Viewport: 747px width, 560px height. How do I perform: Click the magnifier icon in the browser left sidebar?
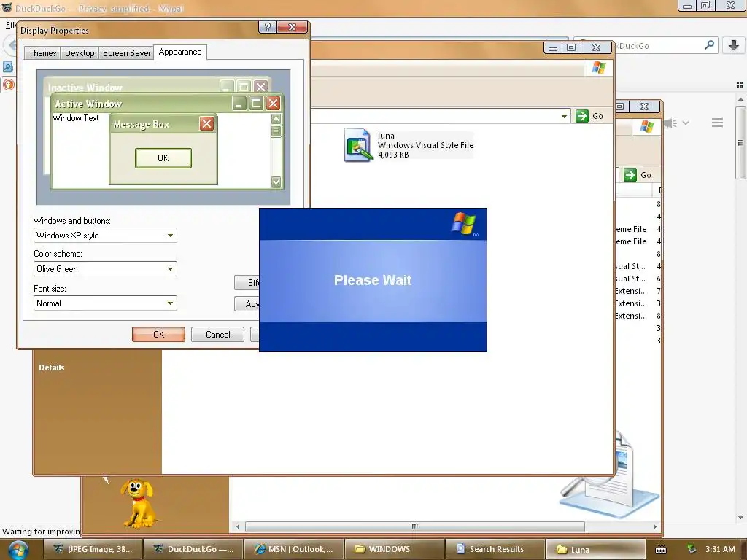coord(8,66)
